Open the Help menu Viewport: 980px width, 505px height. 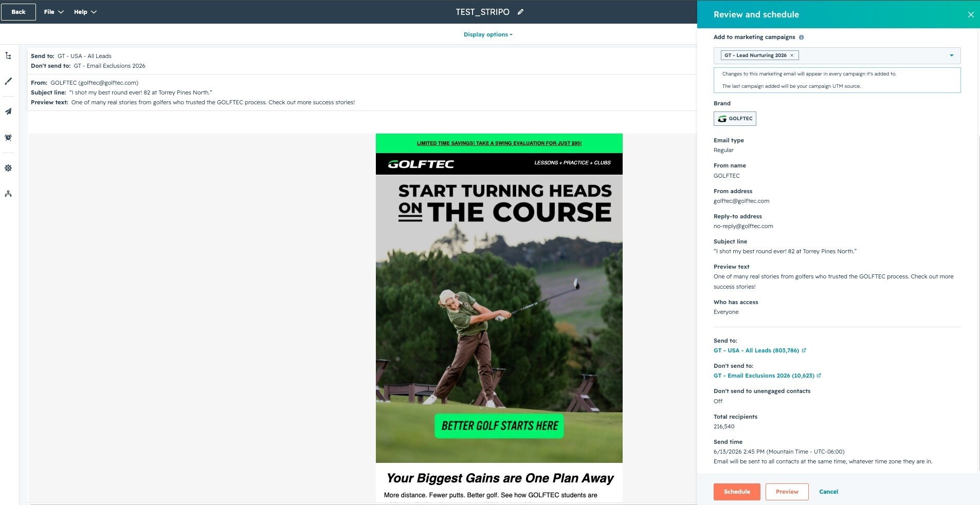(x=85, y=12)
